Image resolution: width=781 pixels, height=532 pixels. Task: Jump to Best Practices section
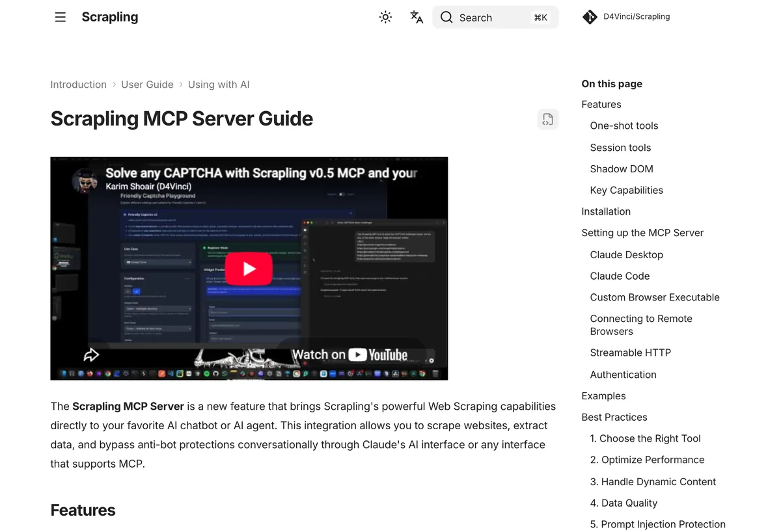pyautogui.click(x=614, y=417)
